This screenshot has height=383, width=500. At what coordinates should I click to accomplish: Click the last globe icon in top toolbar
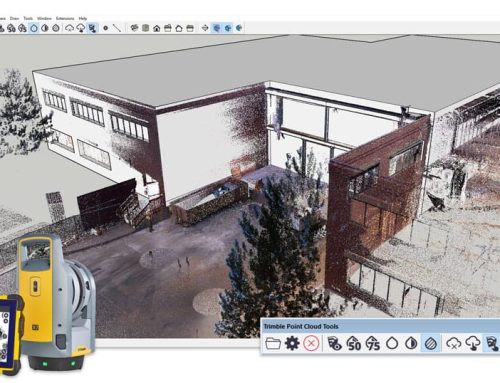coord(239,28)
